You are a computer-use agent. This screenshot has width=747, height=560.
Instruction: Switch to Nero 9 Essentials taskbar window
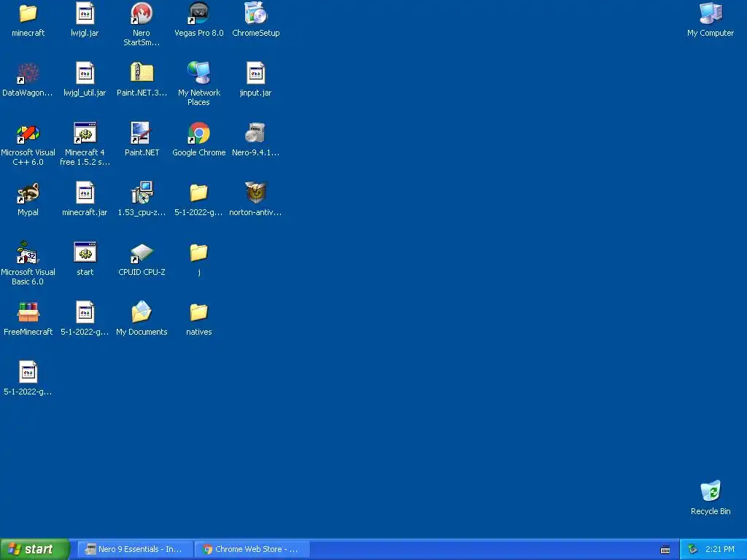(135, 550)
